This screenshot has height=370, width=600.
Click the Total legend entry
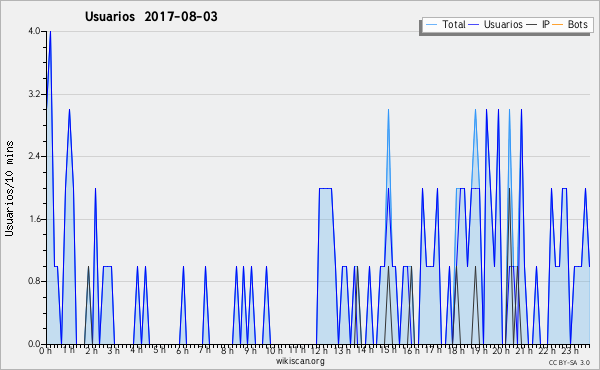point(445,24)
